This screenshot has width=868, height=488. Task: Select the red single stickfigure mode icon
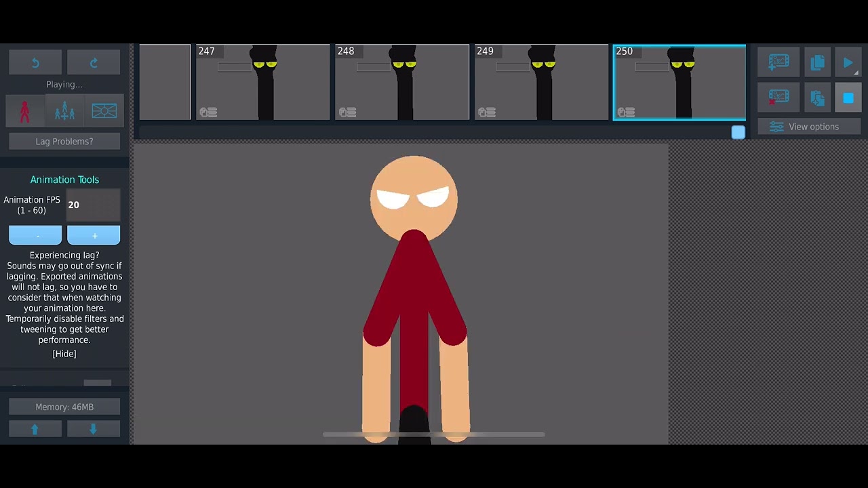pos(25,111)
